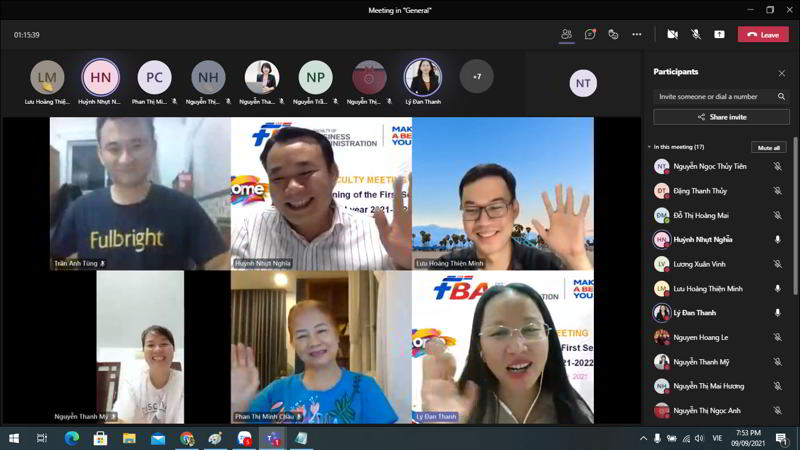Screen dimensions: 800x450
Task: Open the meeting chat icon
Action: pyautogui.click(x=590, y=34)
